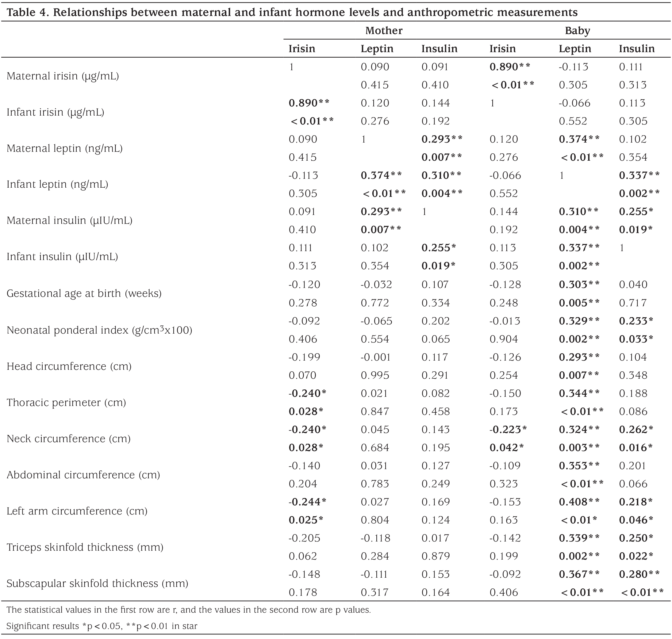Click 'Subscapular skinfold thickness (mm)' row label

click(97, 584)
